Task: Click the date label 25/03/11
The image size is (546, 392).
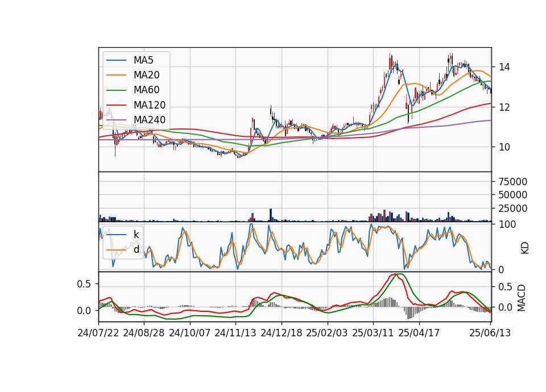Action: click(373, 333)
